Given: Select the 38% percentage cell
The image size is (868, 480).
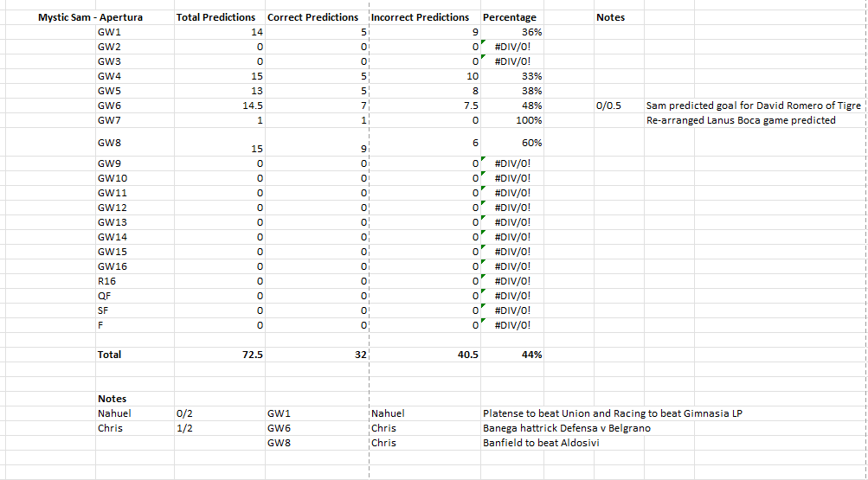Looking at the screenshot, I should [532, 91].
